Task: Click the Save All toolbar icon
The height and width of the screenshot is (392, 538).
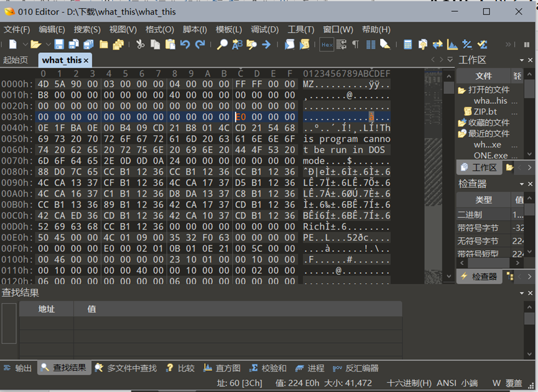Action: [88, 44]
